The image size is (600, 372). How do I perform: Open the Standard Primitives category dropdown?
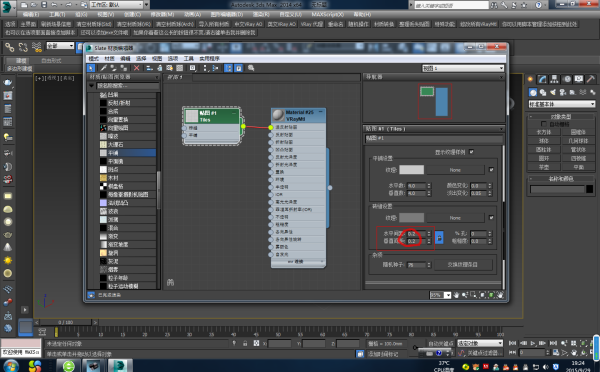point(562,104)
